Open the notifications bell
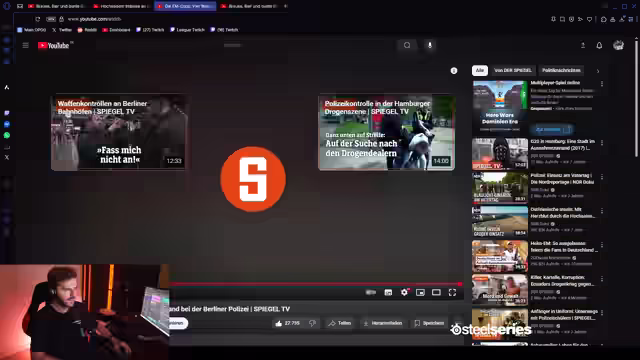 [x=599, y=45]
